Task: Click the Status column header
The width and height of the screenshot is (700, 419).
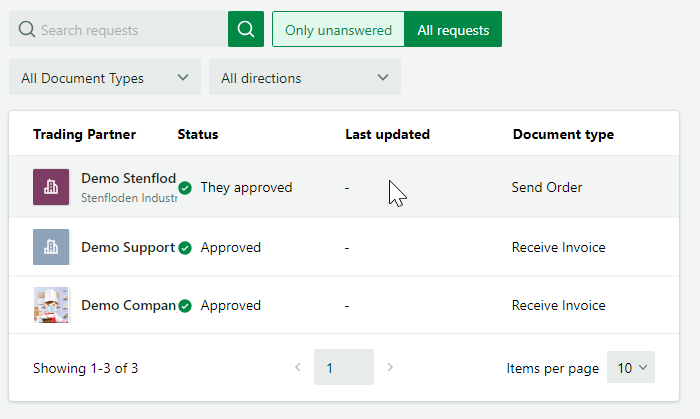Action: [x=198, y=134]
